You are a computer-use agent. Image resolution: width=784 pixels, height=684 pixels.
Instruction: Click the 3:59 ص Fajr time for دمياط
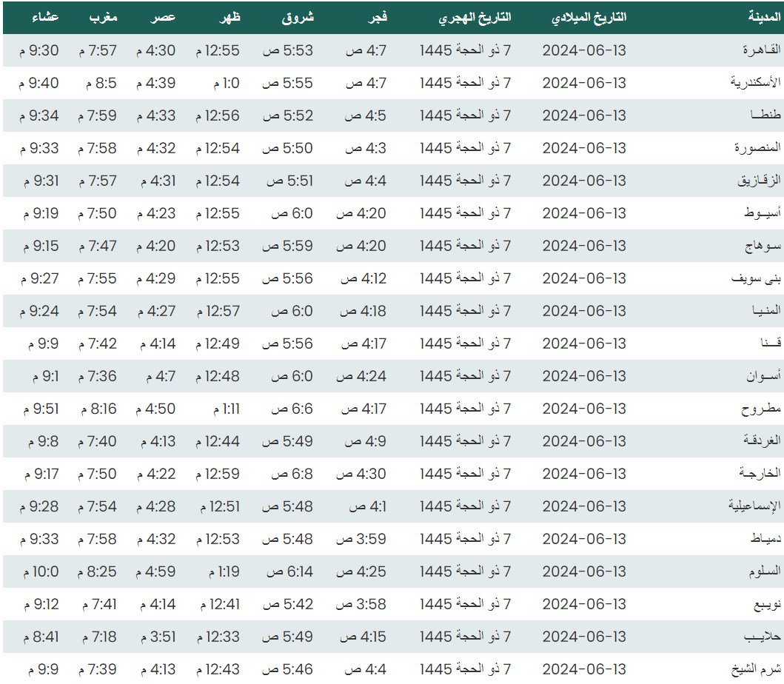click(363, 539)
